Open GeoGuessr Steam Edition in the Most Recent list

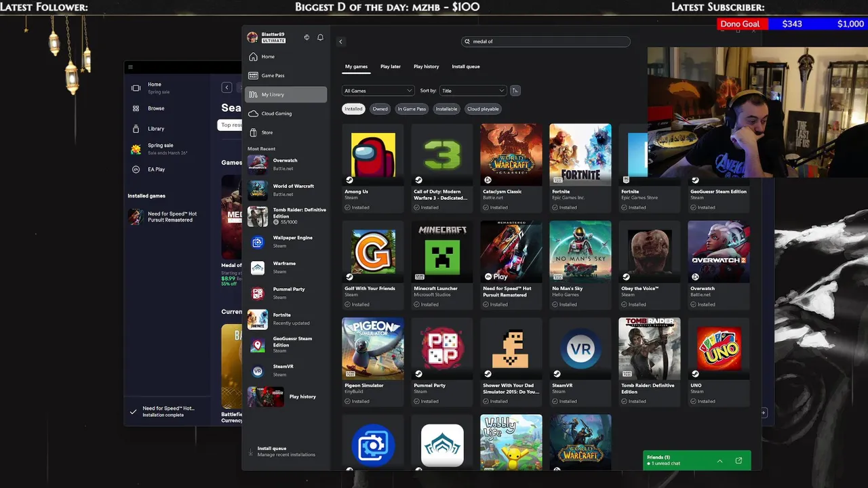pos(287,345)
